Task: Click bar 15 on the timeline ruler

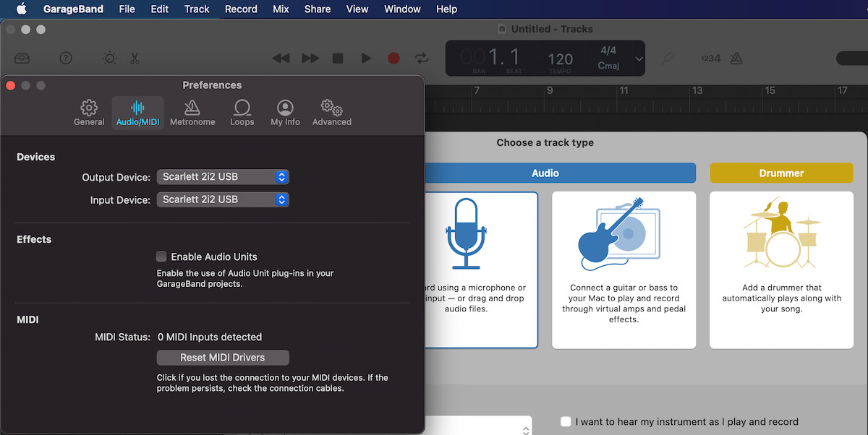Action: tap(770, 91)
